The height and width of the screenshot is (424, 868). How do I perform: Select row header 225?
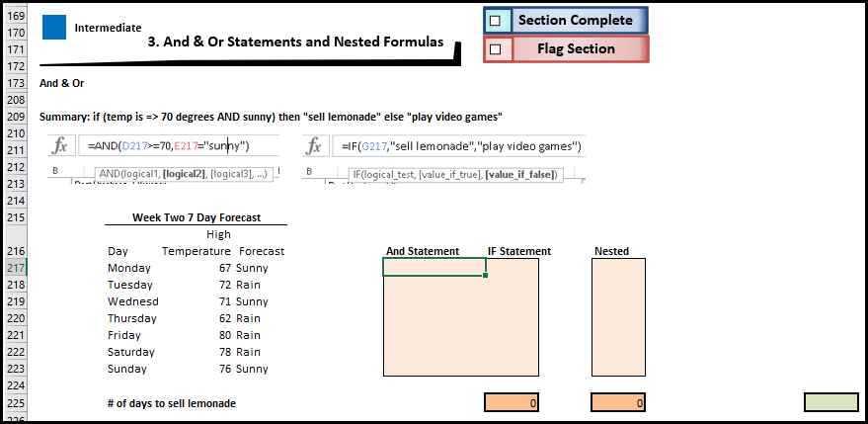tap(17, 403)
